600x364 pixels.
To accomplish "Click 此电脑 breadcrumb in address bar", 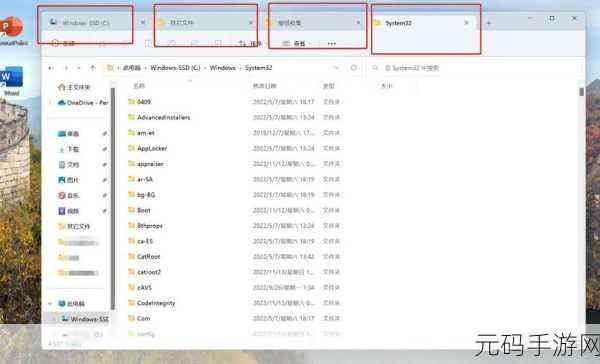I will click(132, 68).
